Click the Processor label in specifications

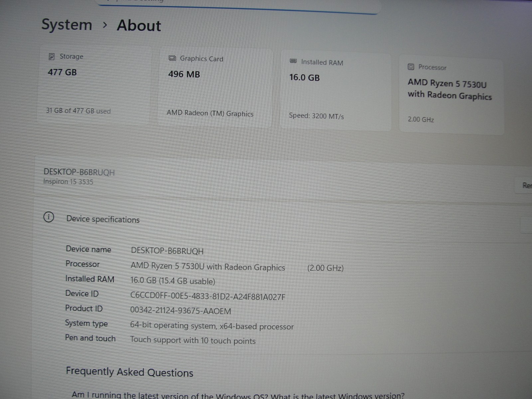pos(82,264)
